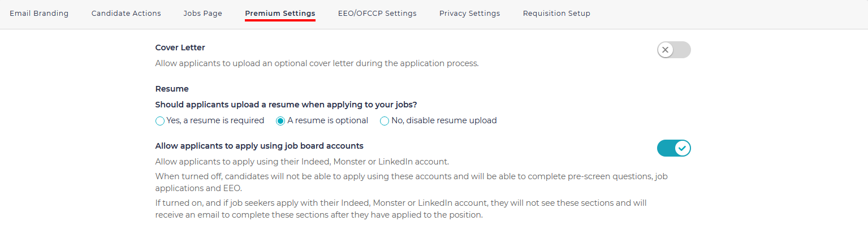
Task: Click the "If turned on" explanation paragraph
Action: (401, 209)
